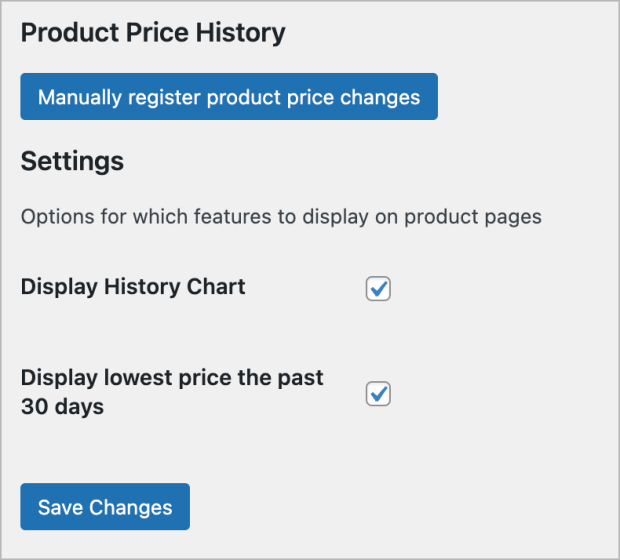Click the Settings section heading

tap(72, 161)
